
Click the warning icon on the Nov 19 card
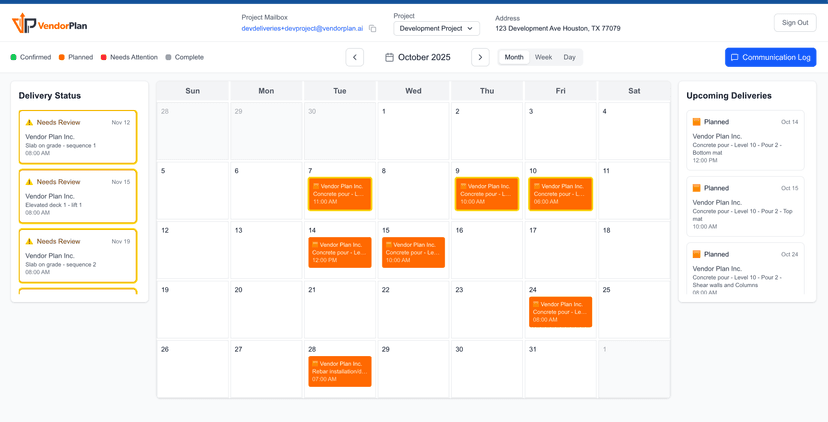tap(29, 241)
